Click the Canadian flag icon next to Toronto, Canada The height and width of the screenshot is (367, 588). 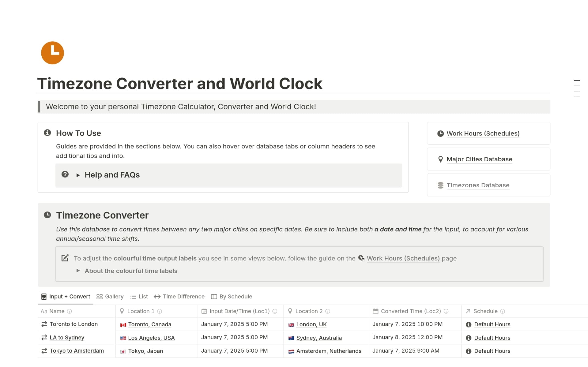pos(123,324)
